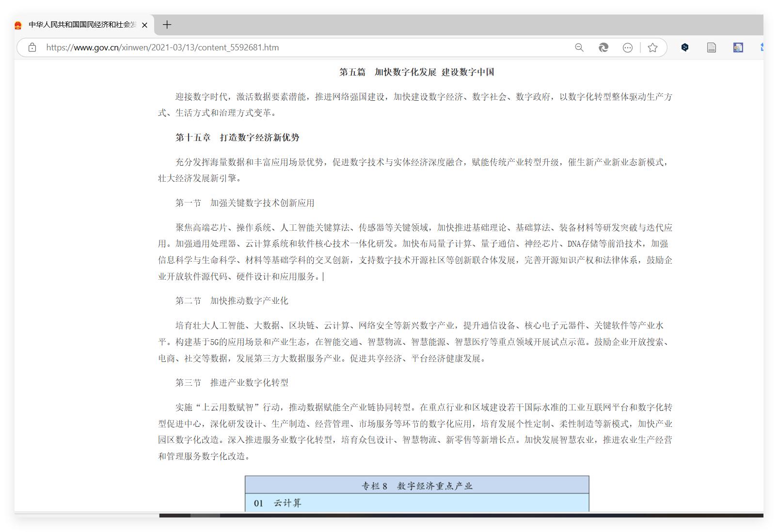
Task: Open a new tab with plus button
Action: (x=167, y=25)
